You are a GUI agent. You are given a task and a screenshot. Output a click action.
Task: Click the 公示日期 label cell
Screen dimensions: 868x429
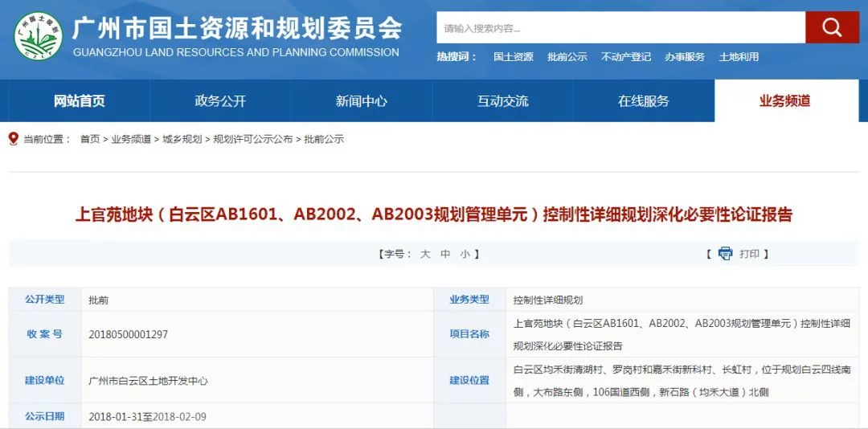[x=45, y=415]
